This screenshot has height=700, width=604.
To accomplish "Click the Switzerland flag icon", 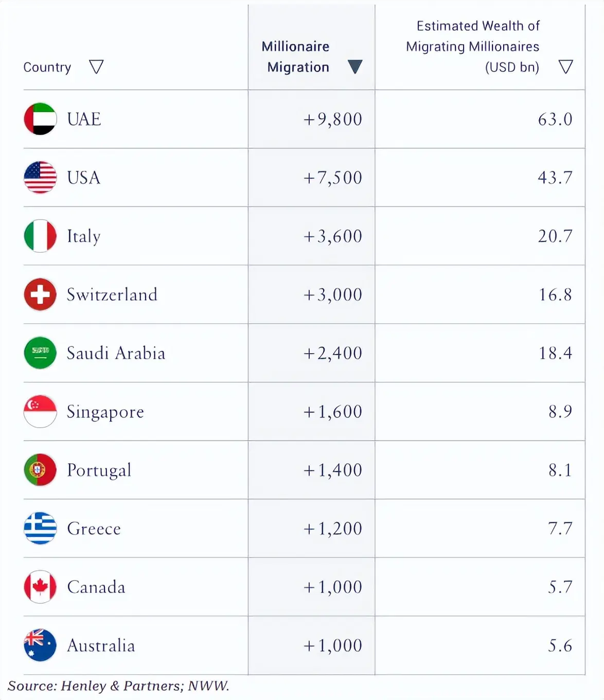I will [x=40, y=294].
